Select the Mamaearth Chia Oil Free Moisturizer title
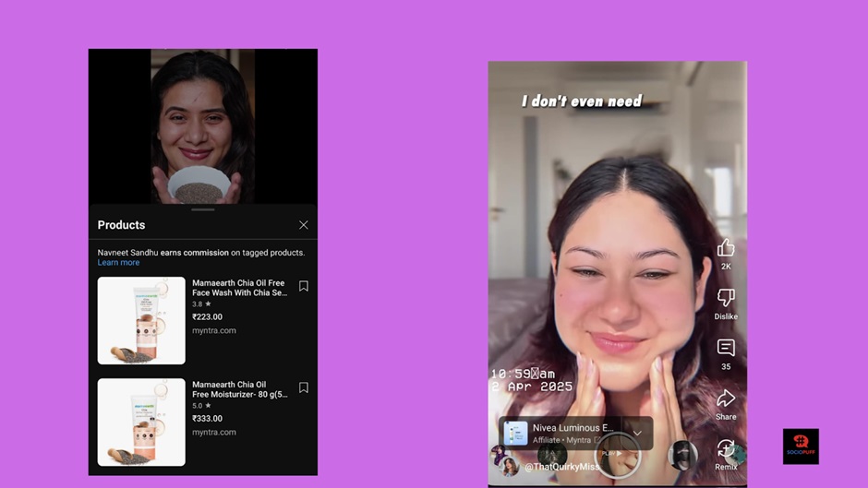 click(240, 389)
